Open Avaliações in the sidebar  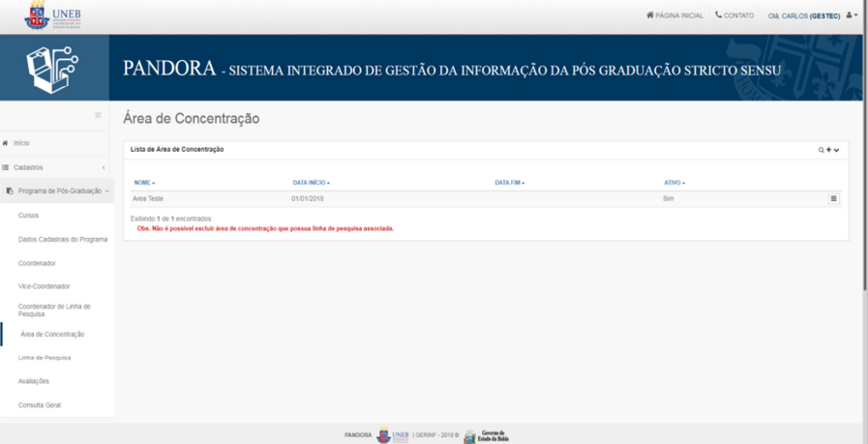coord(33,381)
